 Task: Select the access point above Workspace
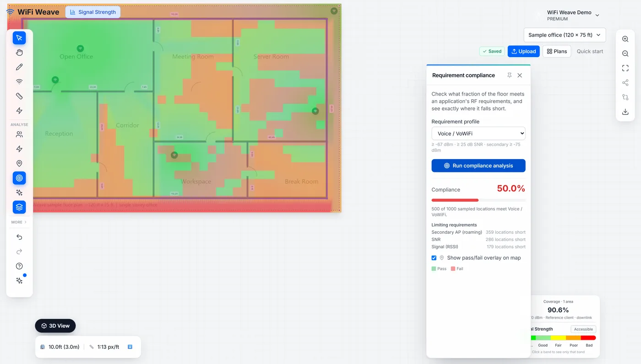tap(174, 155)
